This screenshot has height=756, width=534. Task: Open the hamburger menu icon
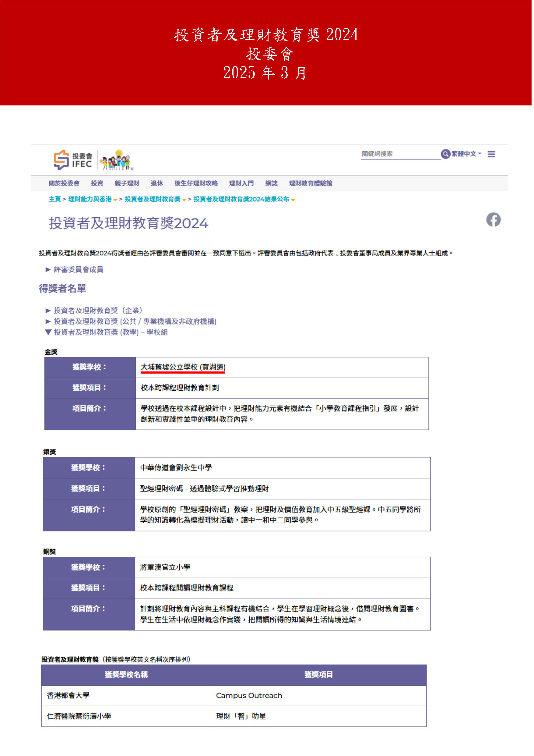click(x=491, y=154)
